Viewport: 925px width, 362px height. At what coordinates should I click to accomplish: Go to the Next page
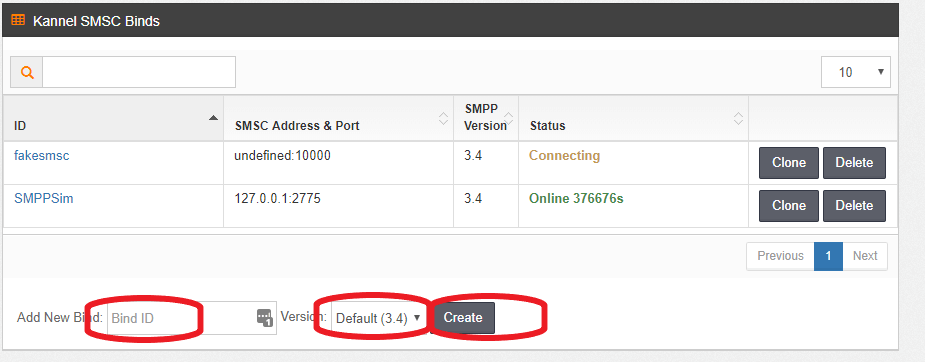tap(865, 256)
